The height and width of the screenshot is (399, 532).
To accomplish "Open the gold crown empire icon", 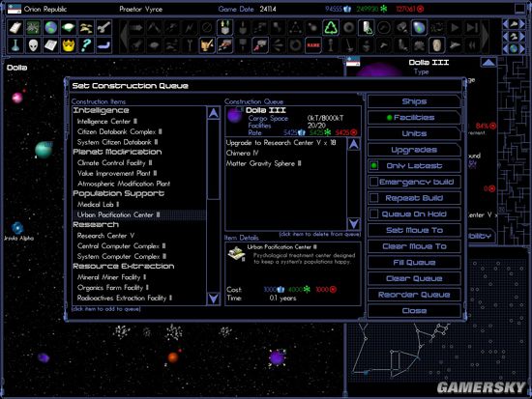I will tap(69, 45).
